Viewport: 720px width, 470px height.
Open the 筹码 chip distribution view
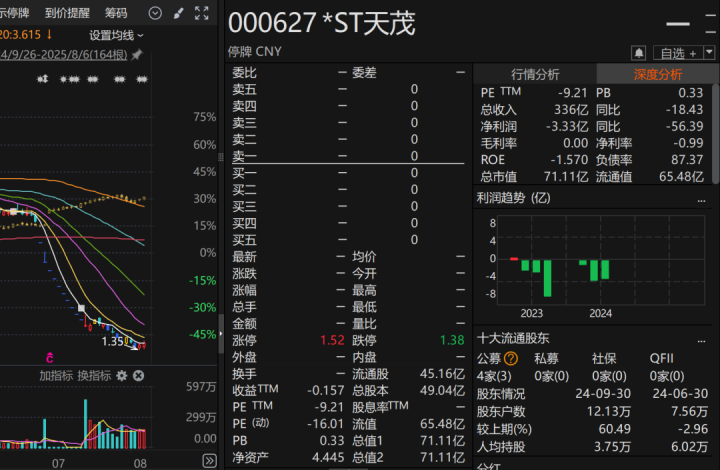pos(116,13)
